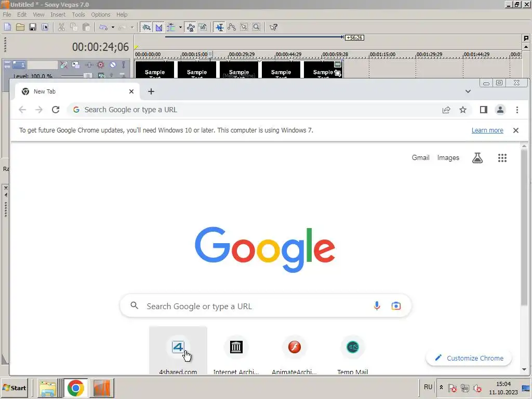Undo the last action in Vegas

pos(103,27)
